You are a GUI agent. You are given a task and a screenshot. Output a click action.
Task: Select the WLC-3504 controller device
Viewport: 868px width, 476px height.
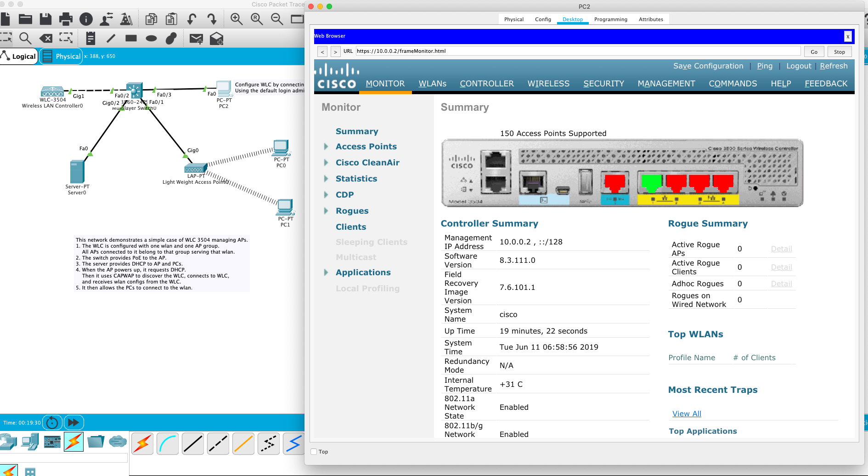click(52, 91)
